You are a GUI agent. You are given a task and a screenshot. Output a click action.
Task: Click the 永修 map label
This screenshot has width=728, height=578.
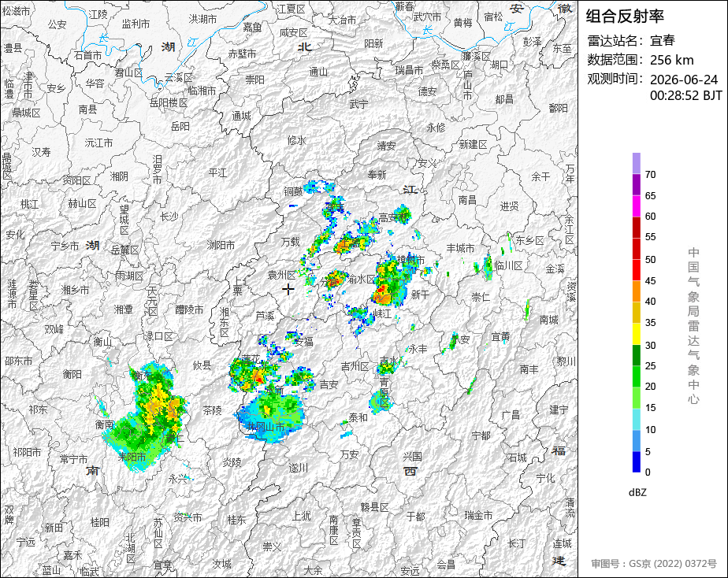pyautogui.click(x=436, y=127)
